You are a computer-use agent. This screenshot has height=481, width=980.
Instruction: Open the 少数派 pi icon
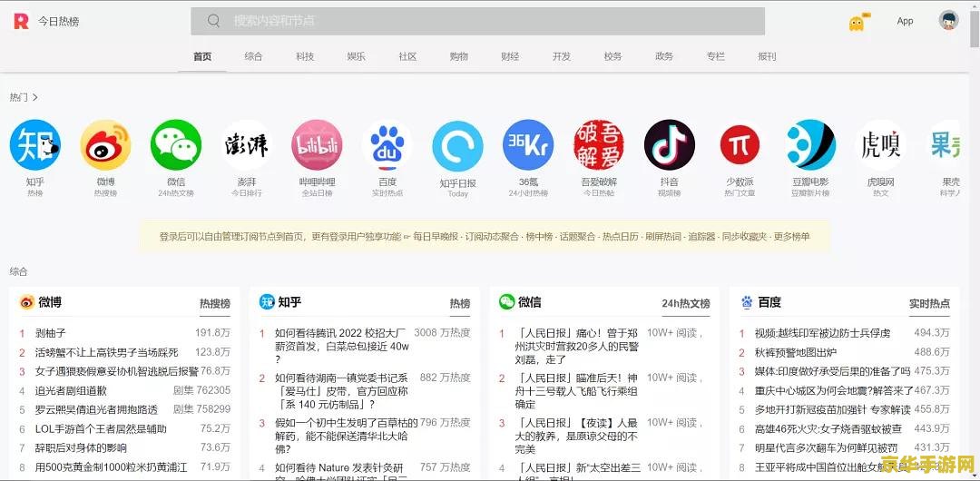click(x=740, y=145)
